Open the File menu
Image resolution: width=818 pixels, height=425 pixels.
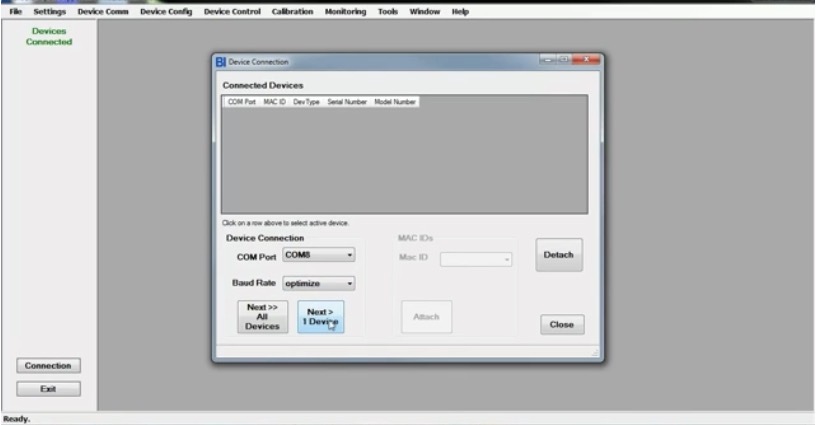[x=16, y=11]
